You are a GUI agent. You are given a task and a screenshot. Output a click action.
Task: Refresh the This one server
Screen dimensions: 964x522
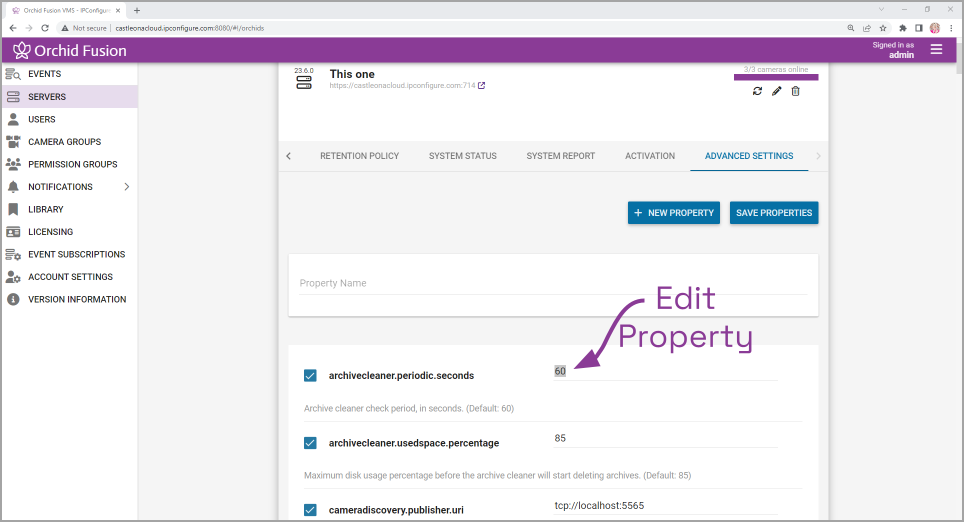point(757,91)
